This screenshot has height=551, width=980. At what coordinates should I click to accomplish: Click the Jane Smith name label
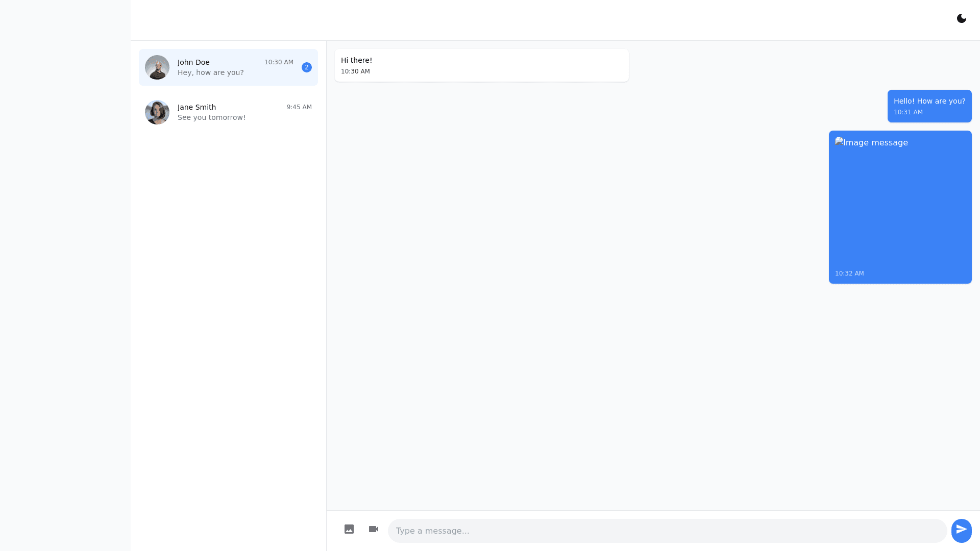(x=197, y=107)
